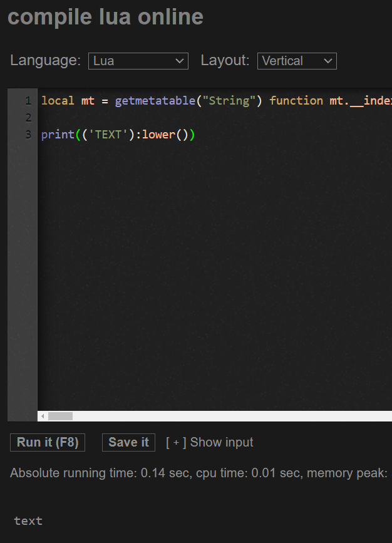Click the 'compile lua online' heading
The image size is (392, 543).
105,17
